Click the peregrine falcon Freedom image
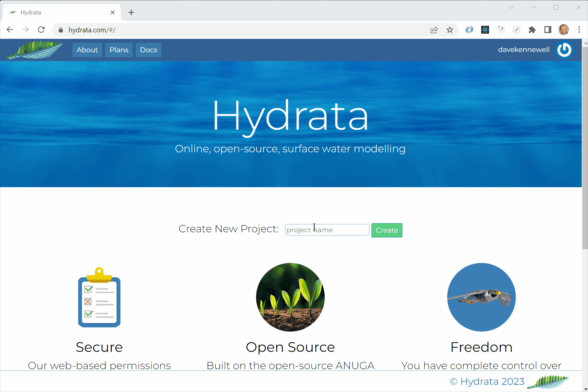 pos(481,297)
